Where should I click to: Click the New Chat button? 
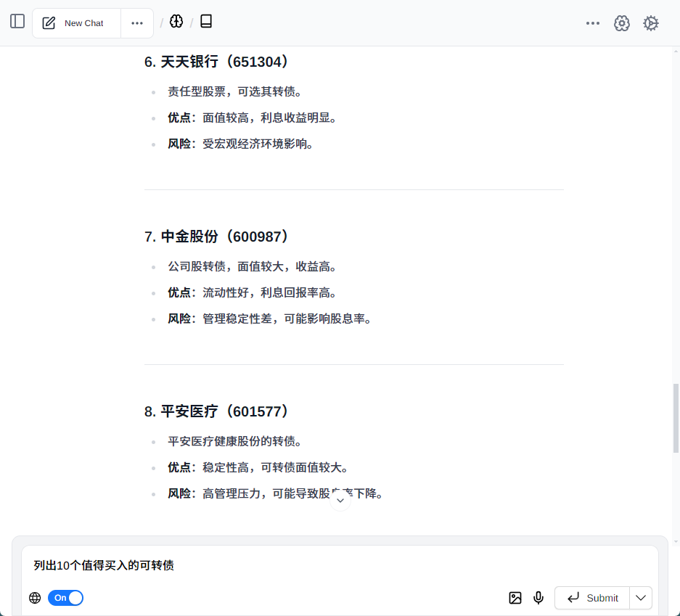pos(77,23)
